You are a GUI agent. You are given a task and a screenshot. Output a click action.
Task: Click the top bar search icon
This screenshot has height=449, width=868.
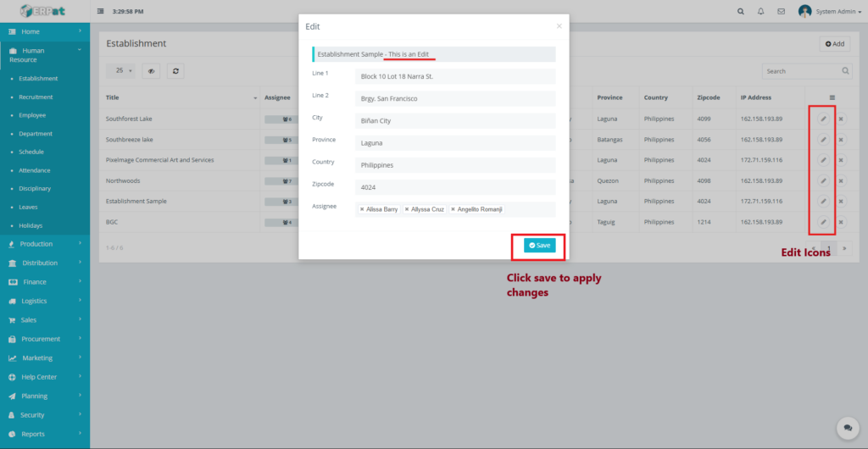(741, 11)
